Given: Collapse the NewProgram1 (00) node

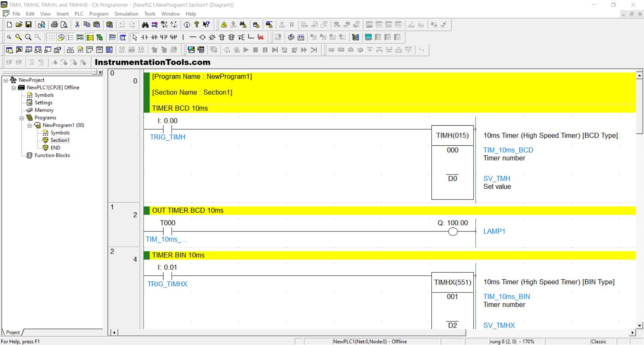Looking at the screenshot, I should [x=30, y=126].
